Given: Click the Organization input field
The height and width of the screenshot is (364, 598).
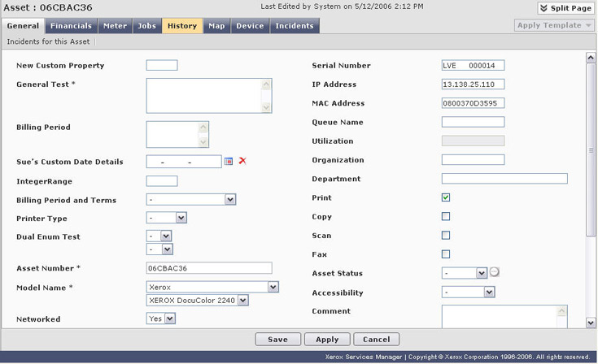Looking at the screenshot, I should (x=473, y=159).
